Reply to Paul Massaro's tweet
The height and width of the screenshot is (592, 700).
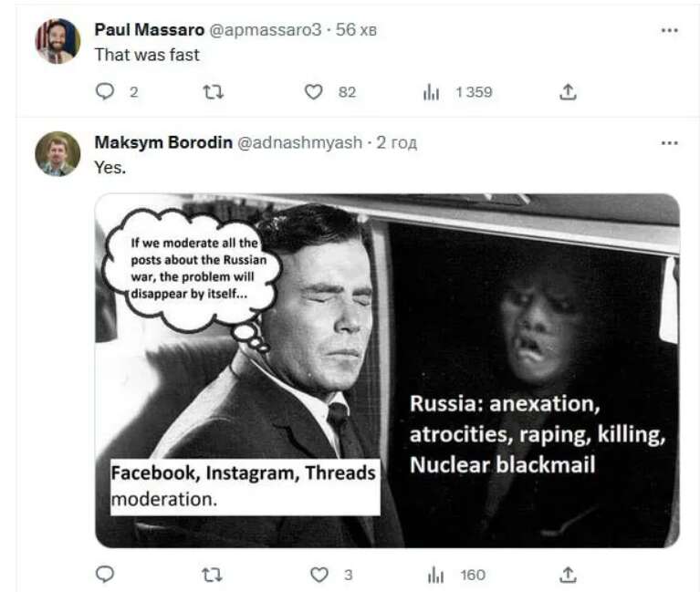coord(106,91)
